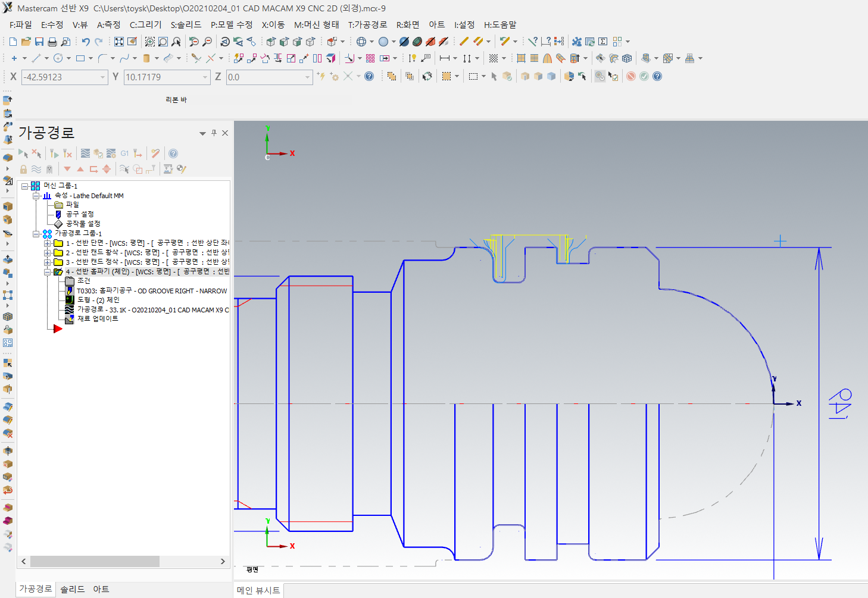Open the S:솔리드 menu
The height and width of the screenshot is (598, 868).
point(186,24)
